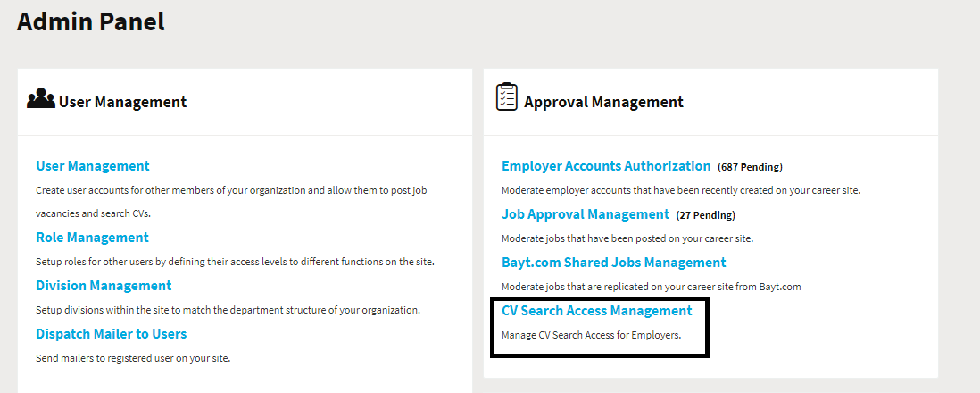The width and height of the screenshot is (980, 393).
Task: Click the 'User Management' section header text
Action: click(x=122, y=102)
